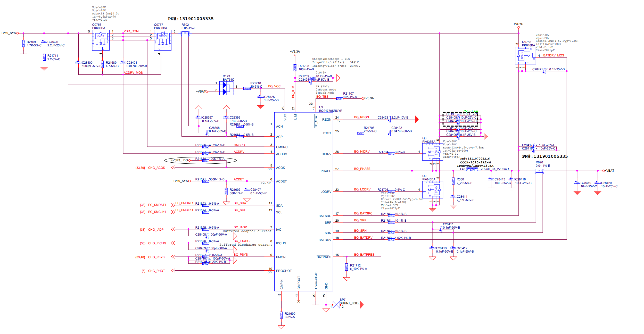Click the dashed Co-lay capacitor box
644x334 pixels.
pos(460,119)
